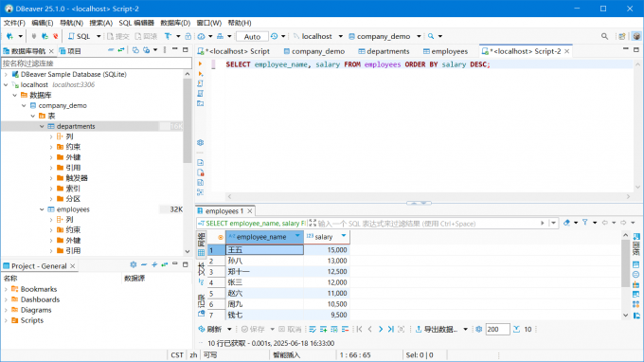The height and width of the screenshot is (362, 644).
Task: Click the results grid vertical scrollbar
Action: click(625, 263)
